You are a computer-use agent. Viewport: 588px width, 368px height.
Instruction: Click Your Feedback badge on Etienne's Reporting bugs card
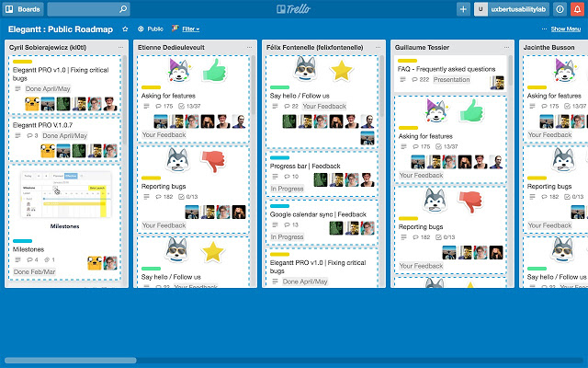point(164,225)
